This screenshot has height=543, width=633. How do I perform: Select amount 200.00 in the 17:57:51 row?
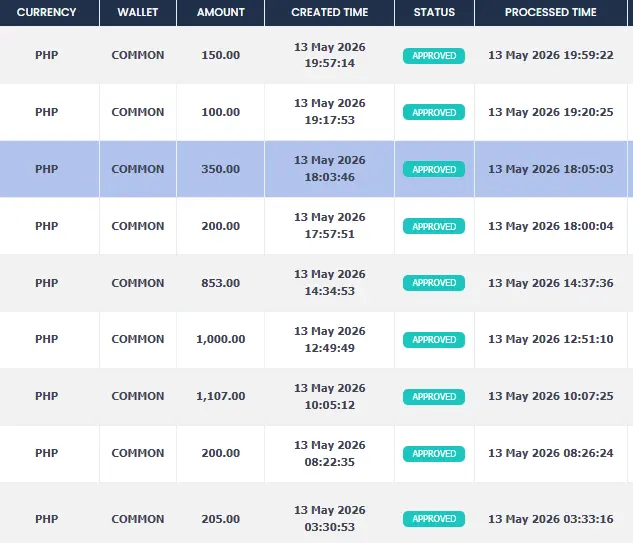[x=221, y=226]
